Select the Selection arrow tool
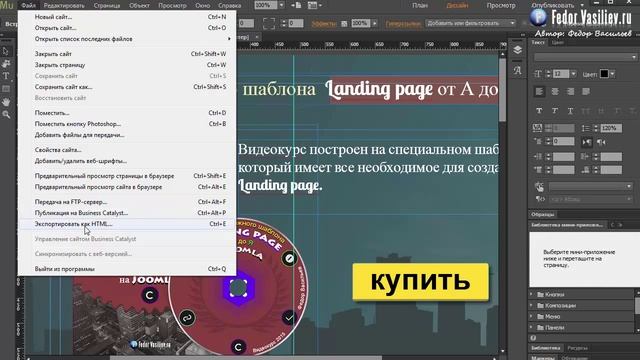640x360 pixels. point(6,51)
